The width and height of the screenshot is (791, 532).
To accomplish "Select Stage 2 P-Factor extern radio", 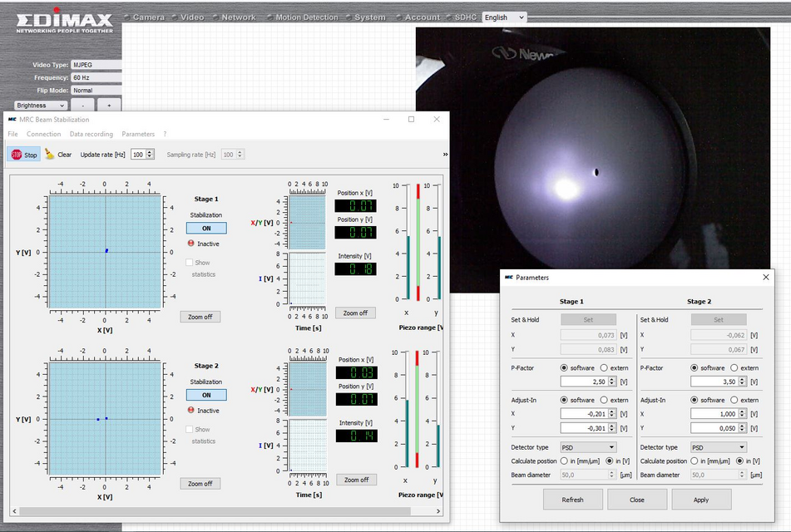I will point(734,367).
